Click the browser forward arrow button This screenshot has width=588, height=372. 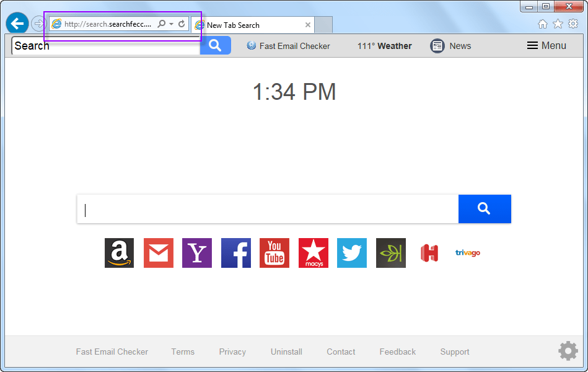point(38,24)
